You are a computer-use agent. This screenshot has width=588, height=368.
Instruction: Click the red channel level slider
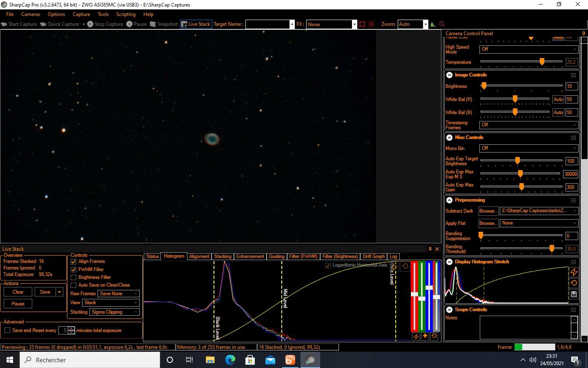pyautogui.click(x=414, y=294)
